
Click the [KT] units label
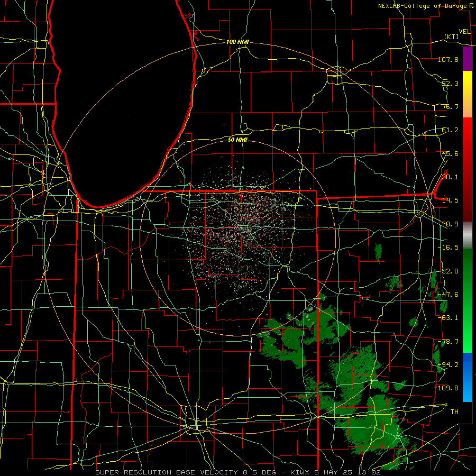click(452, 36)
